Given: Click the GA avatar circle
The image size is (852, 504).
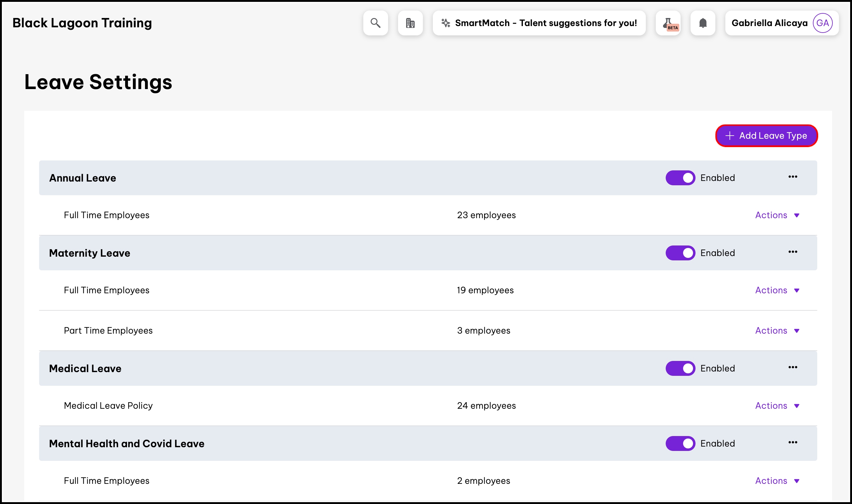Looking at the screenshot, I should click(822, 23).
